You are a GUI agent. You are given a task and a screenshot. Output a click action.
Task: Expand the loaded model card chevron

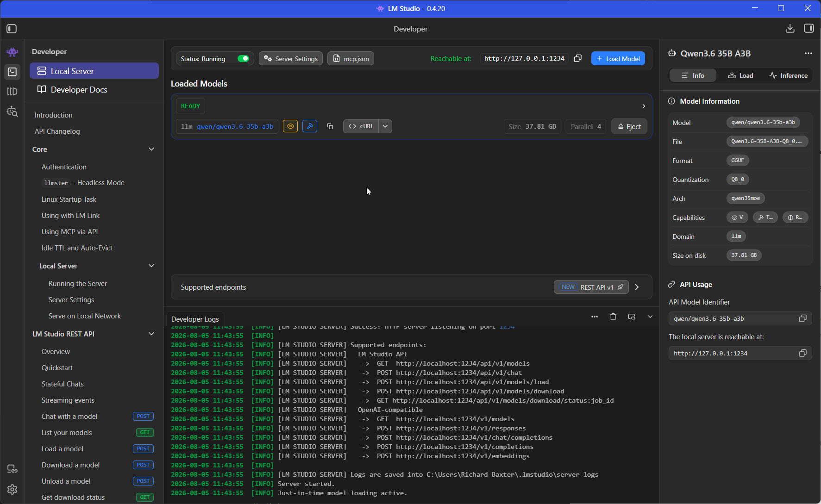[x=644, y=106]
